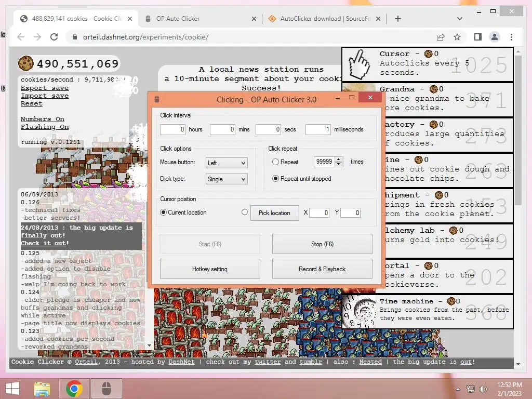This screenshot has height=399, width=532.
Task: Purchase the Portal store item
Action: [x=449, y=276]
